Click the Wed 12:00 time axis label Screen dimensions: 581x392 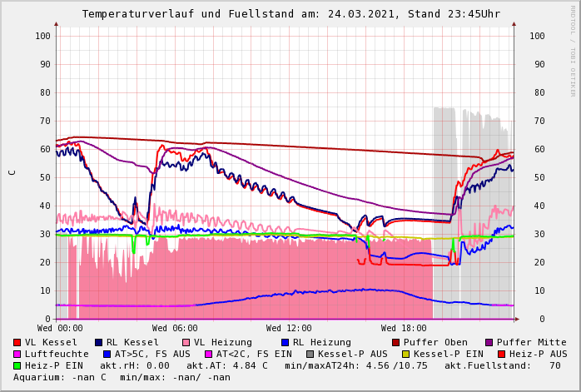click(289, 328)
